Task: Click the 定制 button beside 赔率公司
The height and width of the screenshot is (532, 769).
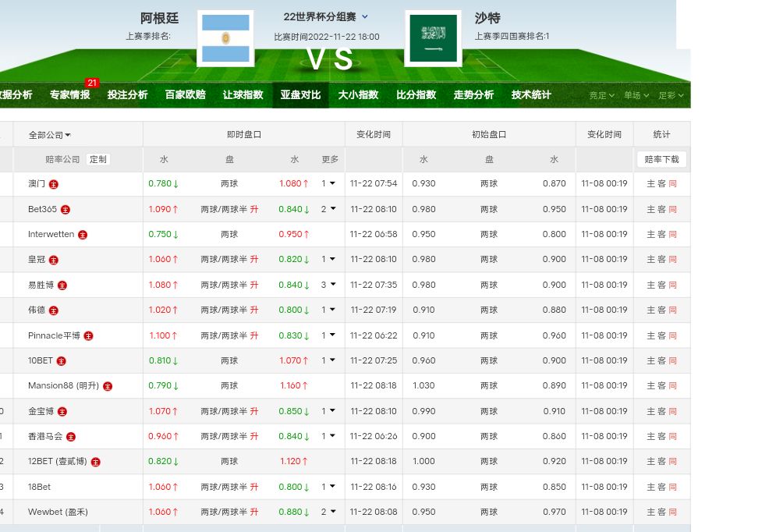Action: pos(97,159)
